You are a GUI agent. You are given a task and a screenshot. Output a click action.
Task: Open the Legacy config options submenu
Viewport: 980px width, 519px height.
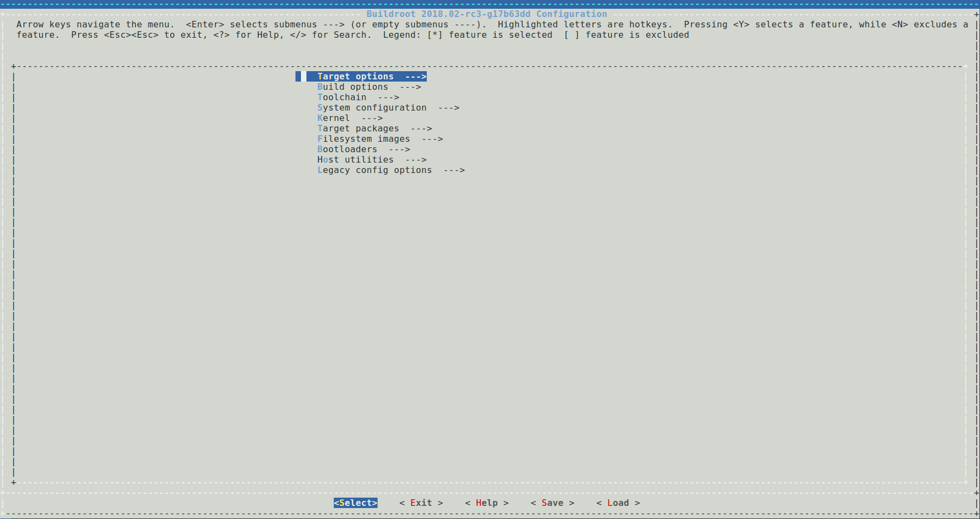pos(391,170)
